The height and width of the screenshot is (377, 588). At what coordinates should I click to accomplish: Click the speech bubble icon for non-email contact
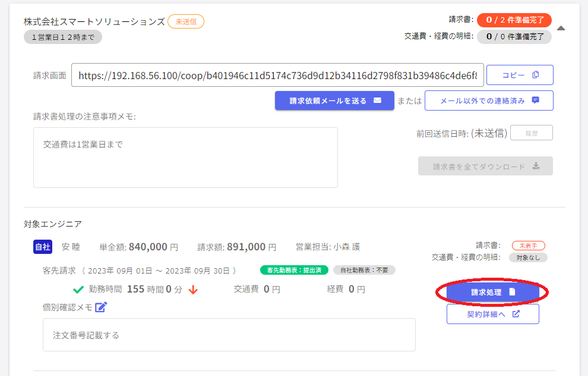(536, 100)
